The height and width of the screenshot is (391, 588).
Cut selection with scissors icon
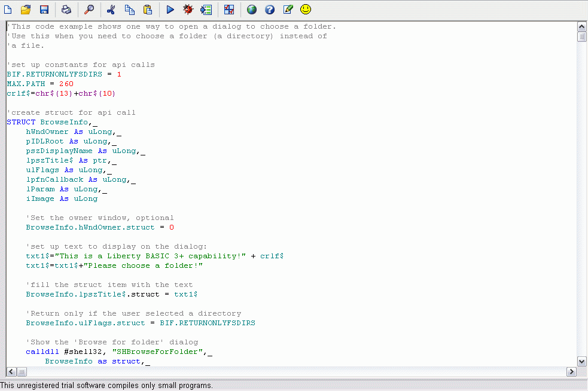111,10
